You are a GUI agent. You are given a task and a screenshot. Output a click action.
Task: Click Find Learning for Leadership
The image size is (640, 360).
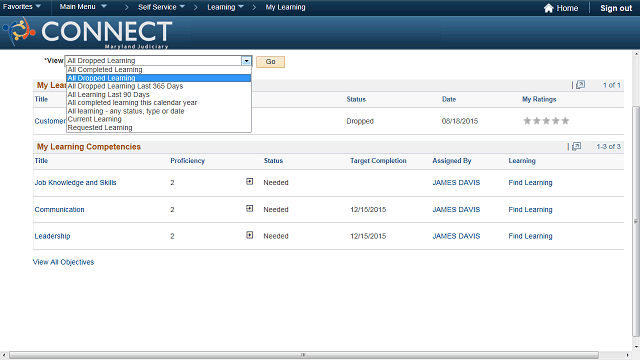click(530, 236)
